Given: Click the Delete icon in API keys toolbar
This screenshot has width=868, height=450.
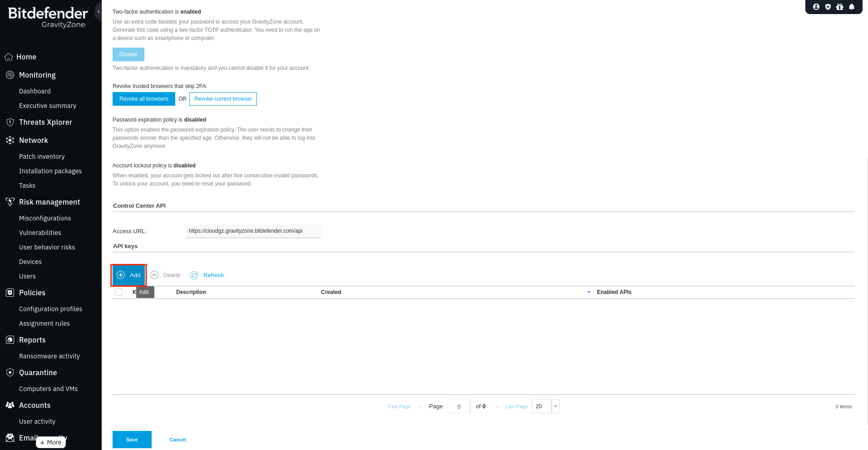Looking at the screenshot, I should (x=154, y=275).
